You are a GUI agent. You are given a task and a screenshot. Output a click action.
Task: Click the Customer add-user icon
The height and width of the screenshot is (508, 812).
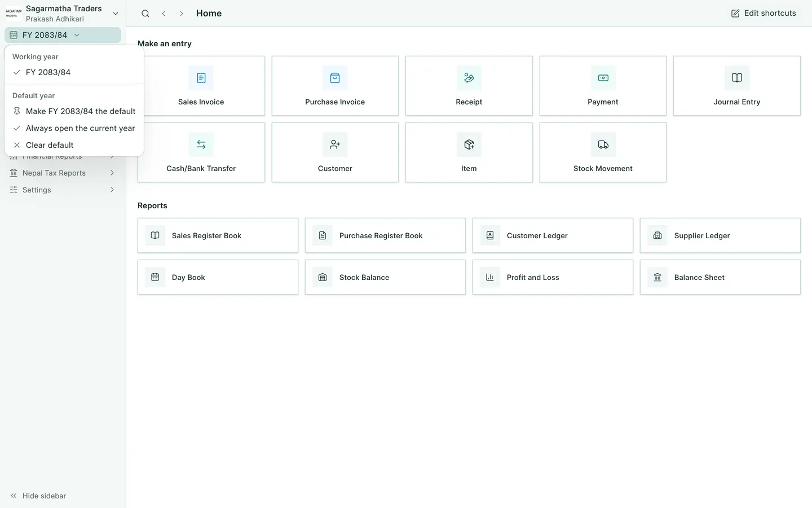coord(335,144)
